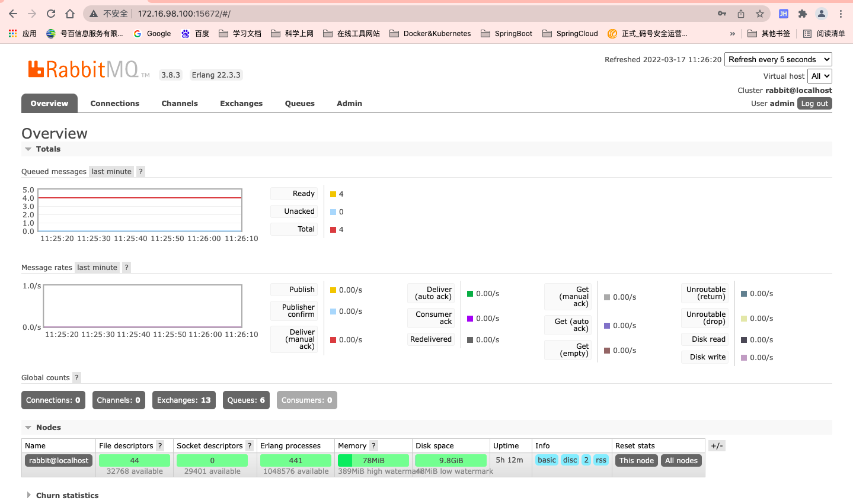
Task: Open the apps grid bookmark
Action: [23, 34]
